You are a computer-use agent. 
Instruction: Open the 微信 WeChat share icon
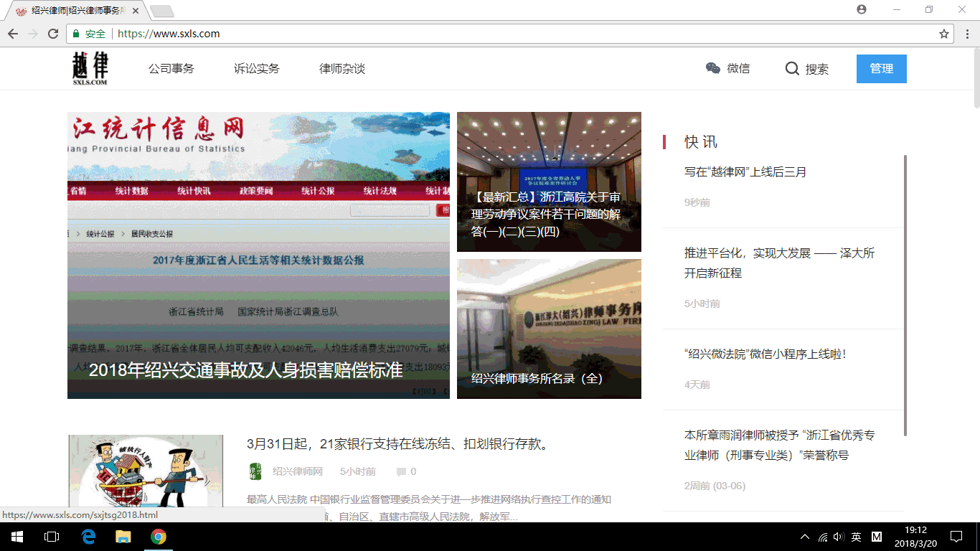click(x=712, y=69)
